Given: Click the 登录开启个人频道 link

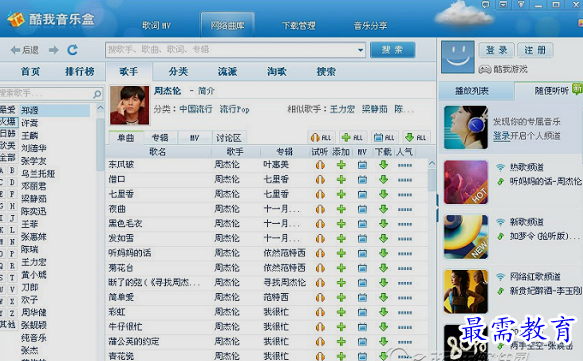Looking at the screenshot, I should [x=526, y=136].
